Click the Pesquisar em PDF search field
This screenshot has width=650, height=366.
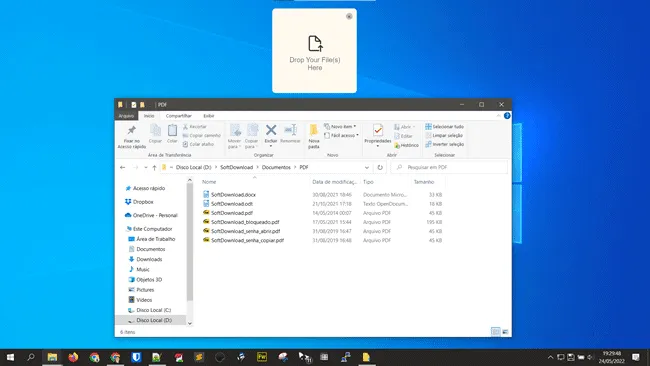[449, 167]
